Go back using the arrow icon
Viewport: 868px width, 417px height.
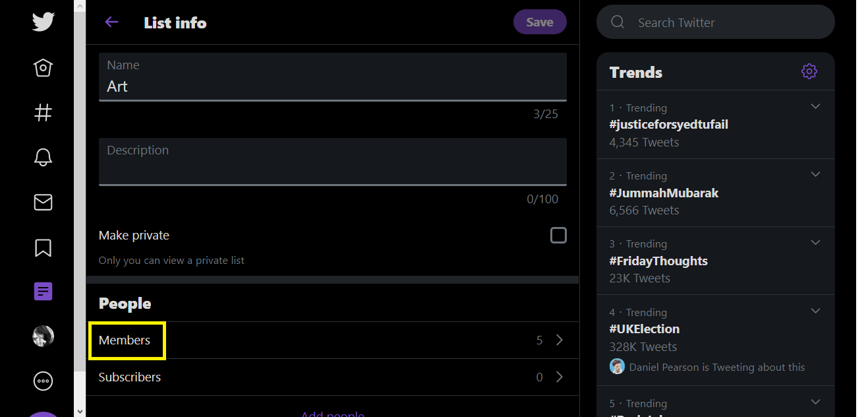pyautogui.click(x=111, y=22)
